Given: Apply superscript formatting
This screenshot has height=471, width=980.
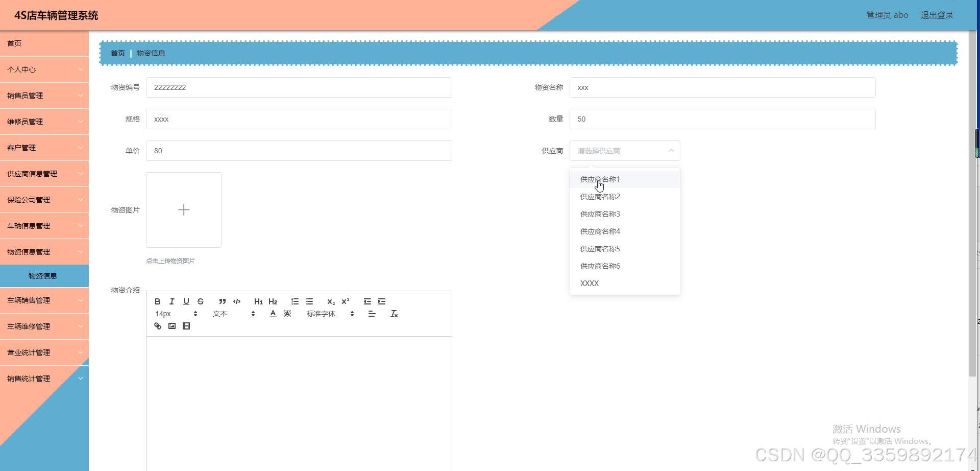Looking at the screenshot, I should tap(345, 301).
